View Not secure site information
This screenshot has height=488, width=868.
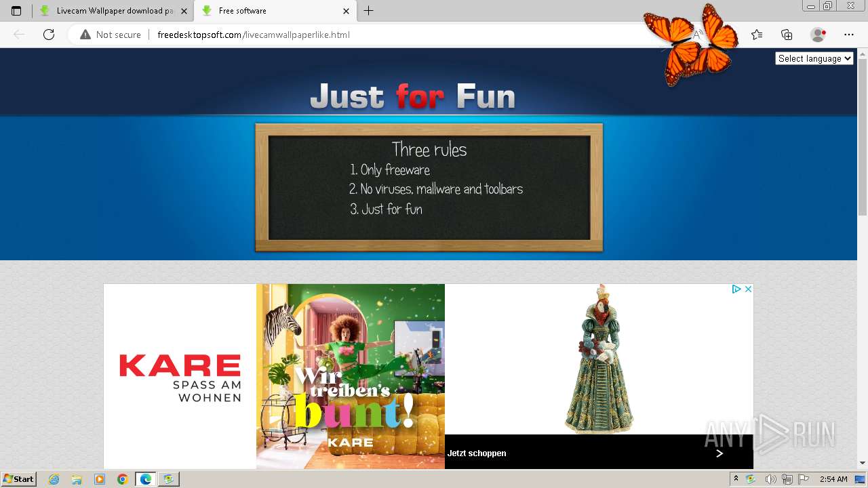(x=111, y=35)
